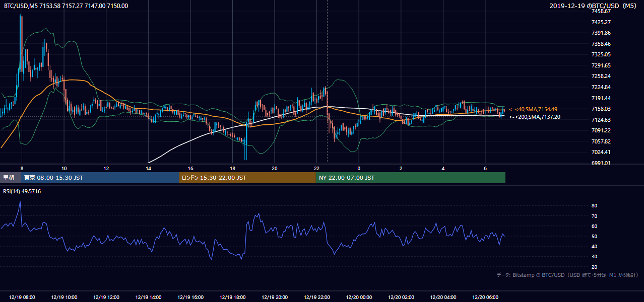Image resolution: width=644 pixels, height=302 pixels.
Task: Click price axis label 7124.63
Action: click(601, 120)
